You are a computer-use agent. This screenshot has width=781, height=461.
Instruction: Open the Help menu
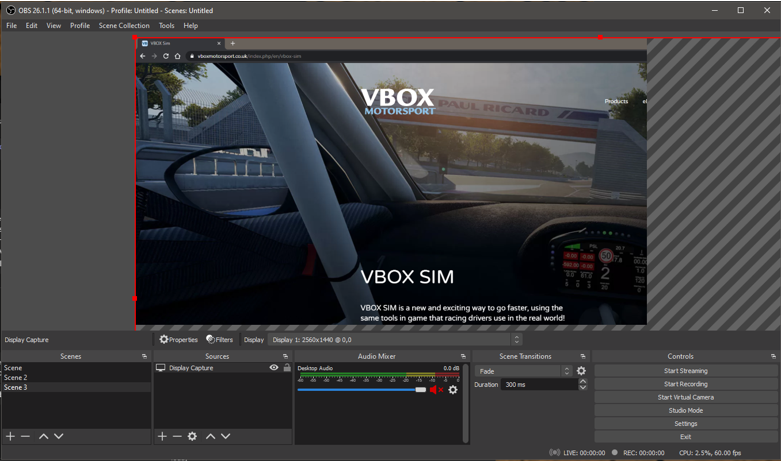tap(190, 25)
